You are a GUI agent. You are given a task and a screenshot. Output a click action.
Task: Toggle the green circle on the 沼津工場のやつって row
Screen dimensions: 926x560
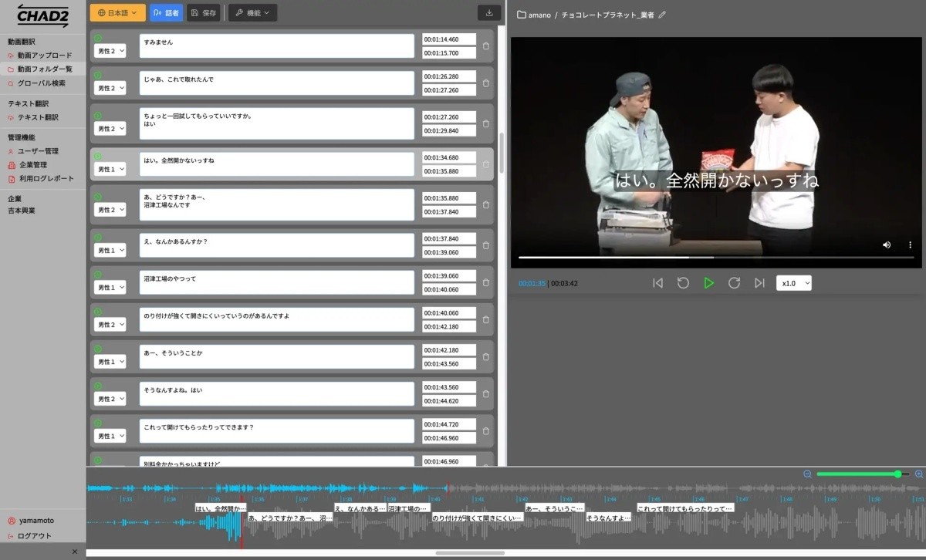98,274
